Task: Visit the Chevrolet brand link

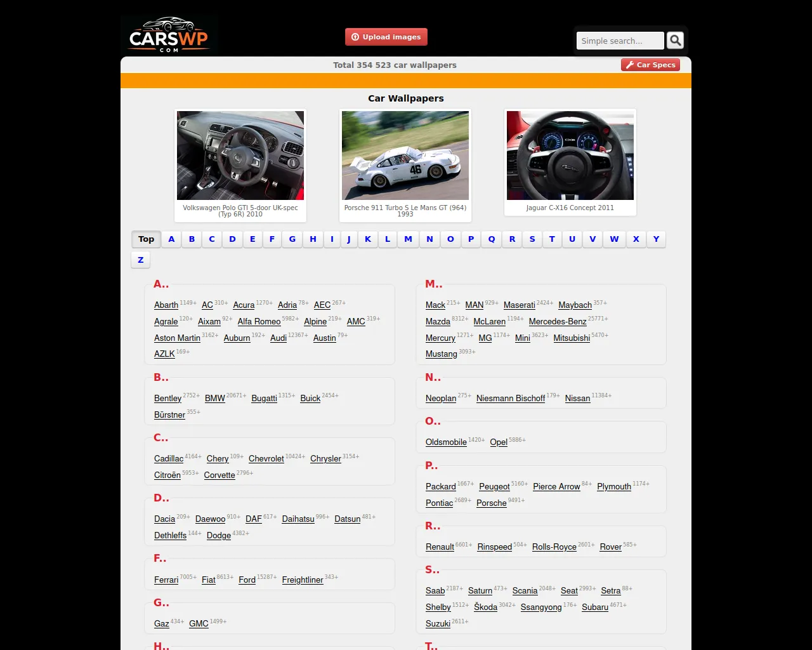Action: [266, 459]
